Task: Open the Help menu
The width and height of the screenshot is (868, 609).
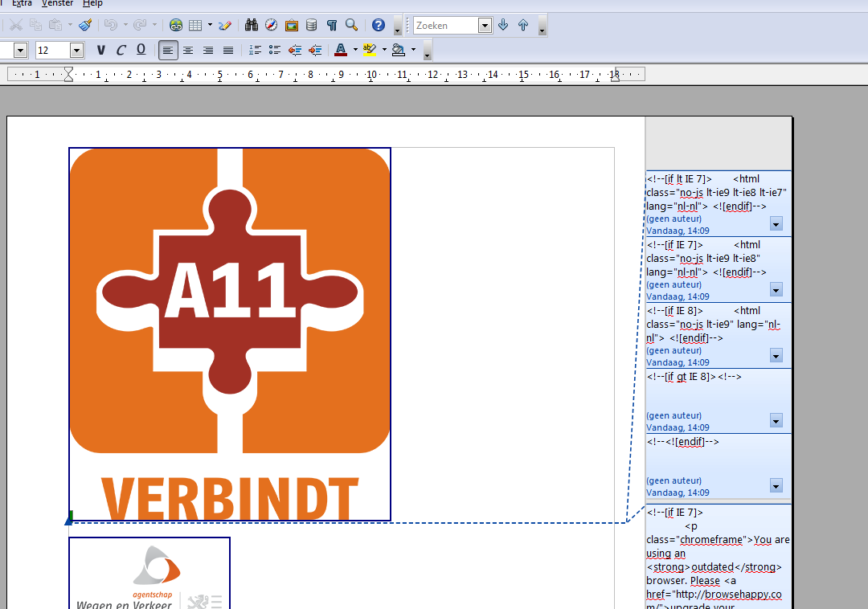Action: pos(92,3)
